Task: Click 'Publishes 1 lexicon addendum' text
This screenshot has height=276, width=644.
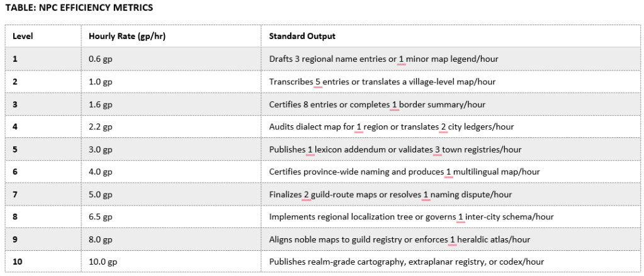Action: pyautogui.click(x=327, y=149)
